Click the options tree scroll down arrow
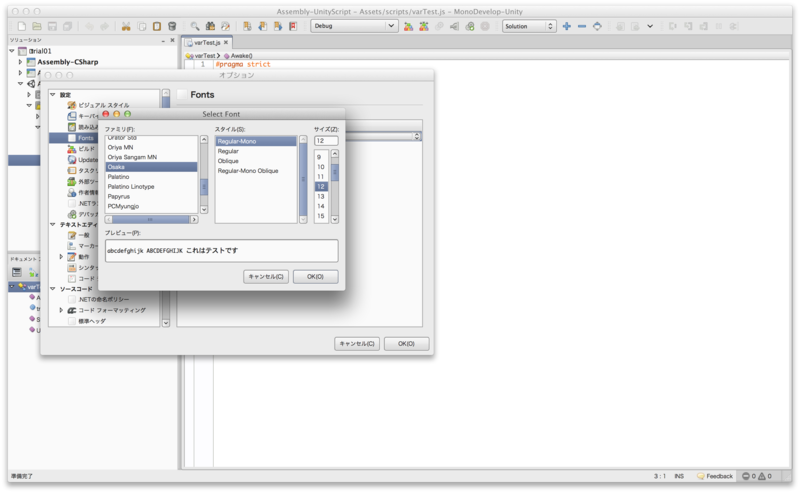The width and height of the screenshot is (800, 493). pos(166,323)
